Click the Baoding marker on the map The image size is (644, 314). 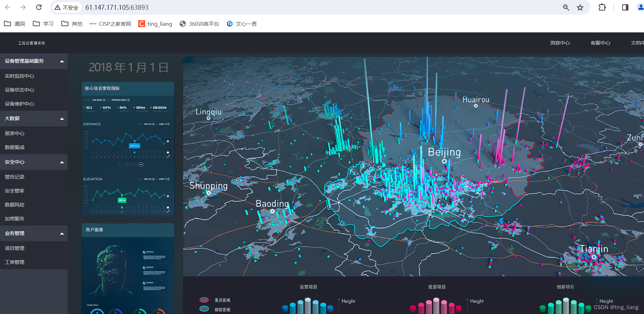[272, 211]
